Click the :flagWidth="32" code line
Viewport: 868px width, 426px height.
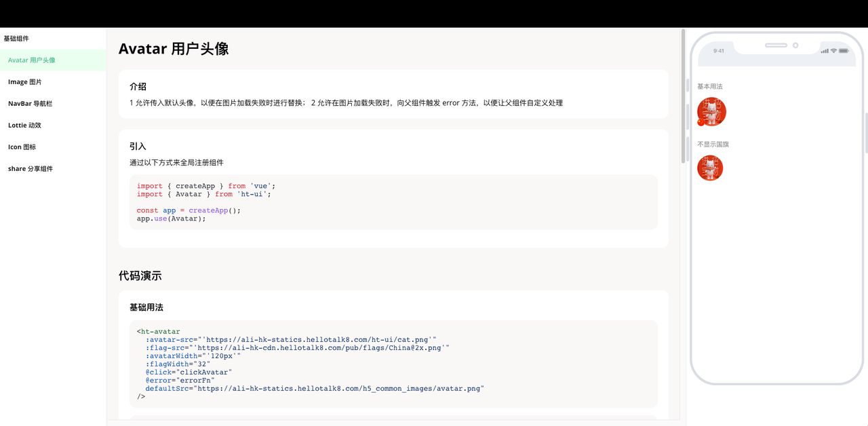coord(178,364)
